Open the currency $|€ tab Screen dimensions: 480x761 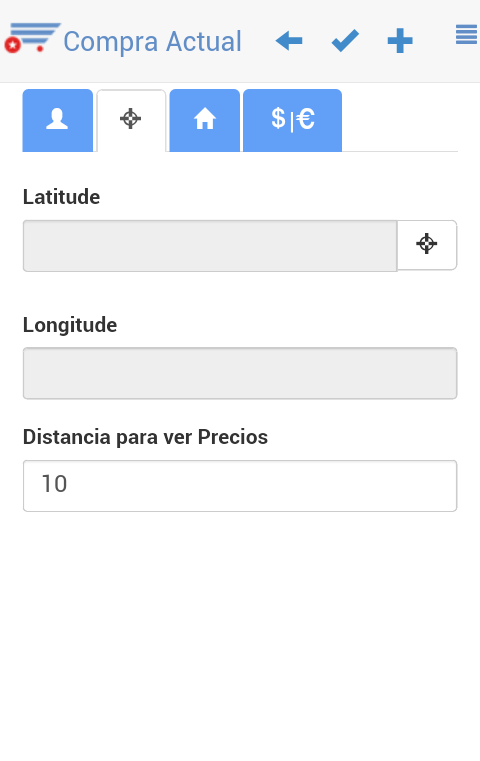coord(292,120)
